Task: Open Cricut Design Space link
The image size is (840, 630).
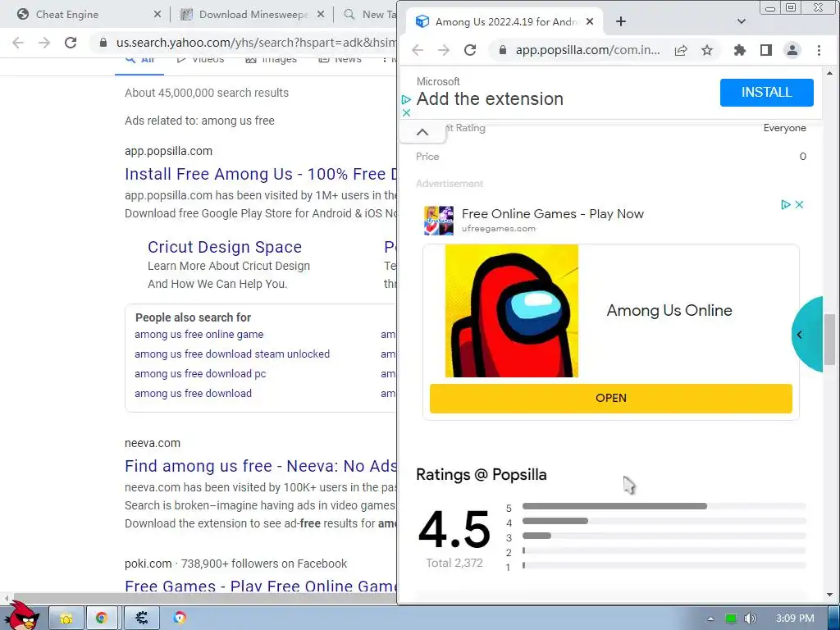Action: pos(225,247)
